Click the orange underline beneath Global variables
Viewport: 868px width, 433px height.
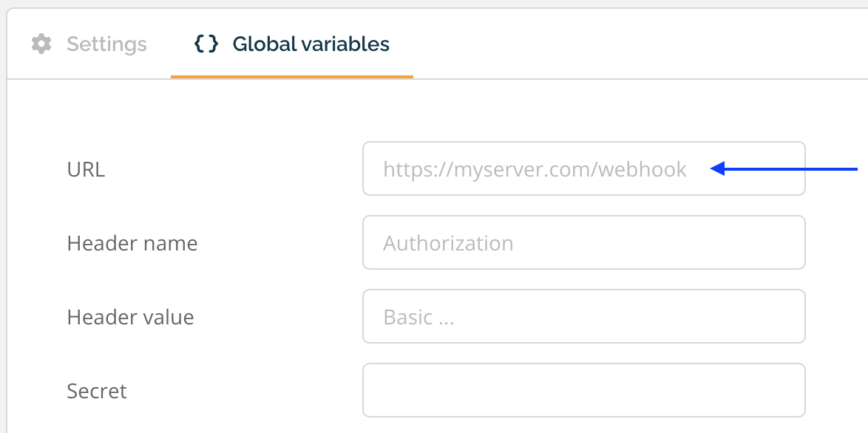pyautogui.click(x=292, y=76)
